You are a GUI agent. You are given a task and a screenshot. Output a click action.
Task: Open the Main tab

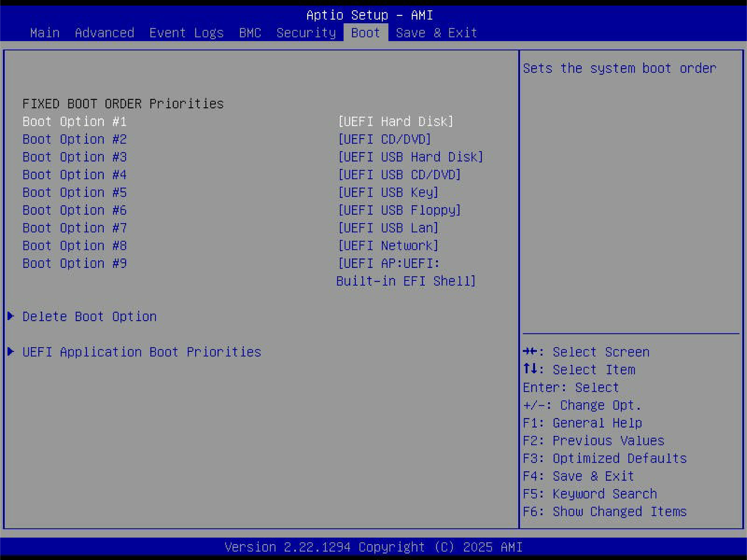click(45, 33)
